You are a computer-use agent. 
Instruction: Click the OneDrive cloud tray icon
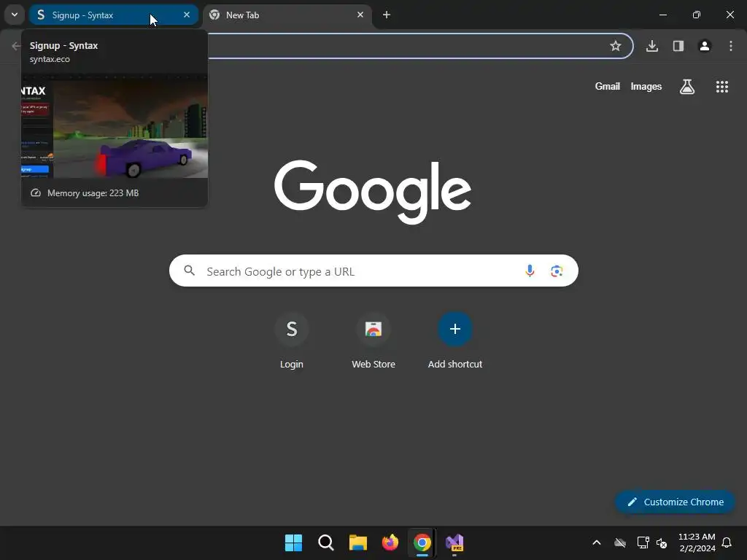[620, 542]
